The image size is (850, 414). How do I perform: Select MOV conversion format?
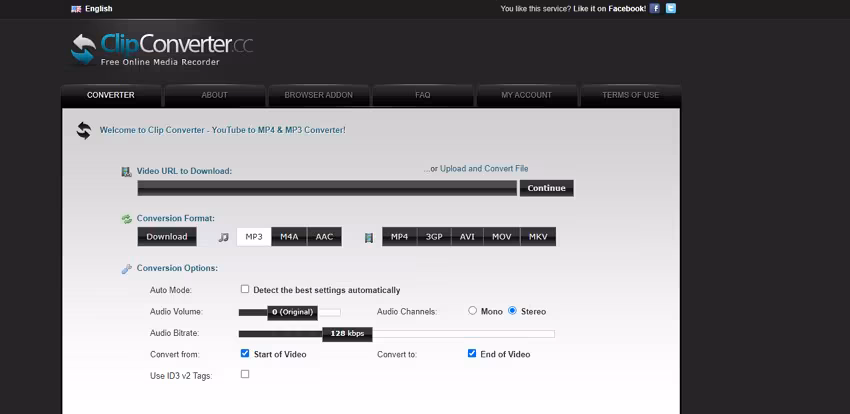(502, 237)
